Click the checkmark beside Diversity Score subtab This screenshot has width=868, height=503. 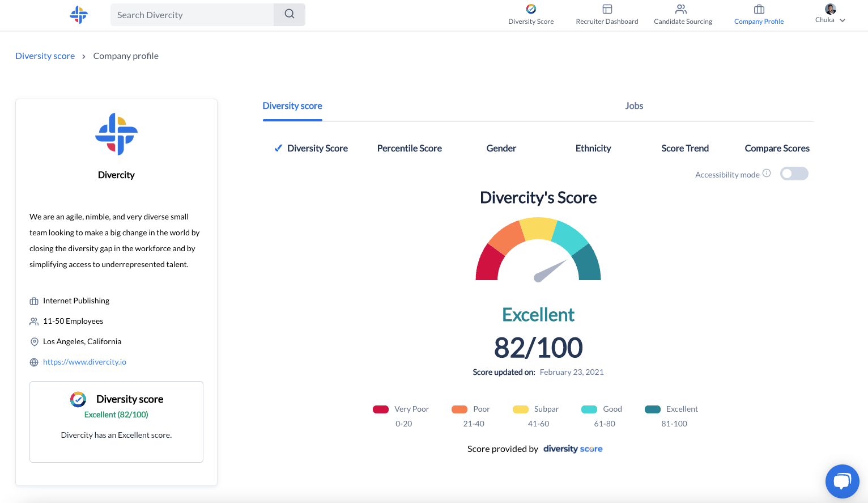pyautogui.click(x=278, y=148)
